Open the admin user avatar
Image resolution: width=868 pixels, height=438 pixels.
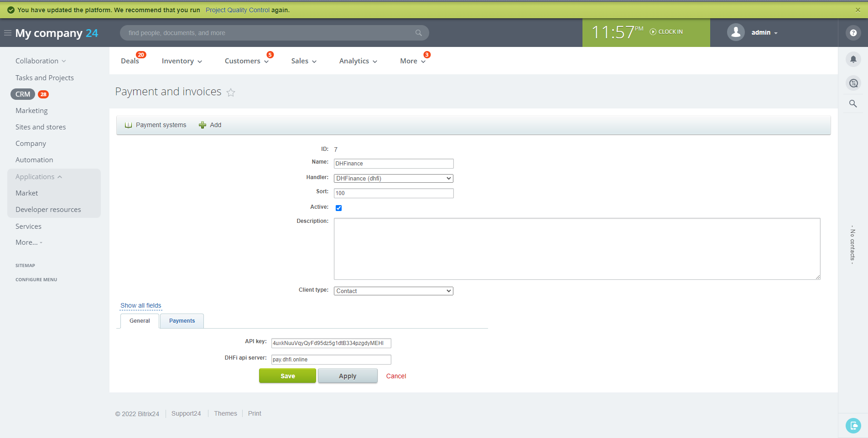736,32
